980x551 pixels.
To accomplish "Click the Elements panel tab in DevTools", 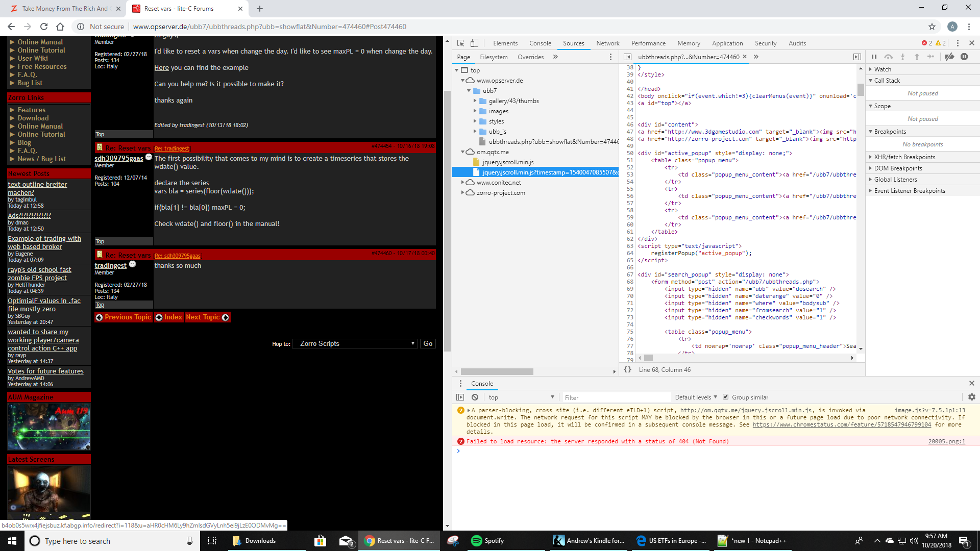I will [x=504, y=42].
